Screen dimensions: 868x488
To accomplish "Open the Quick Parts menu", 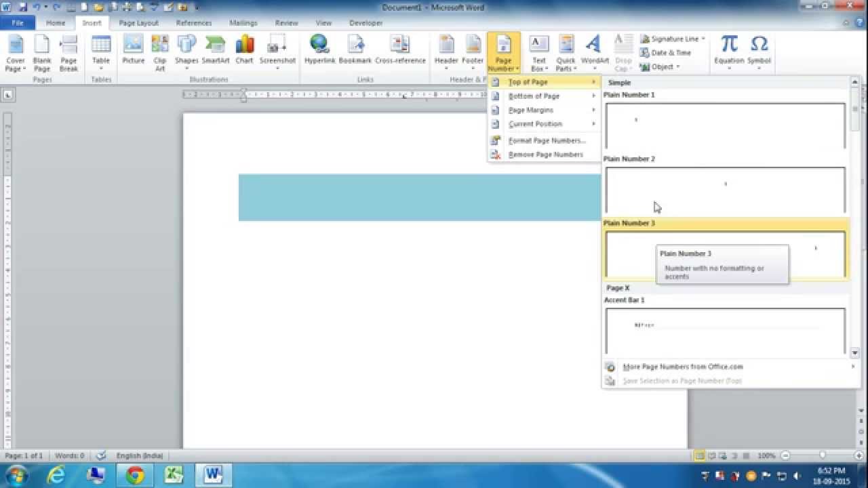I will (x=566, y=54).
